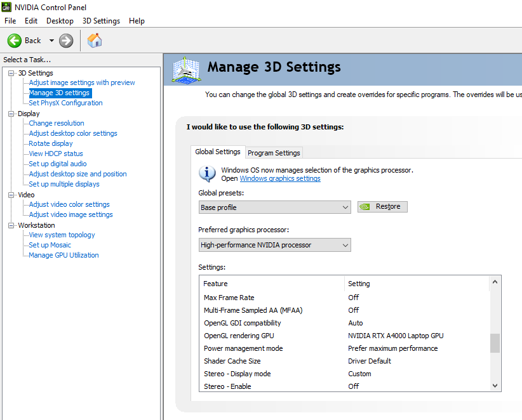This screenshot has height=420, width=522.
Task: Click the Back navigation arrow icon
Action: pyautogui.click(x=14, y=41)
